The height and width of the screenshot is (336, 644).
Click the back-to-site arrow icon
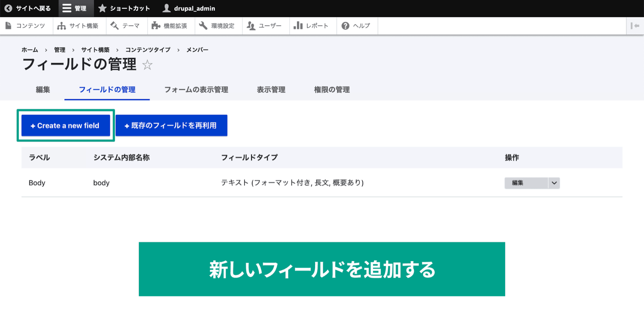pyautogui.click(x=8, y=8)
